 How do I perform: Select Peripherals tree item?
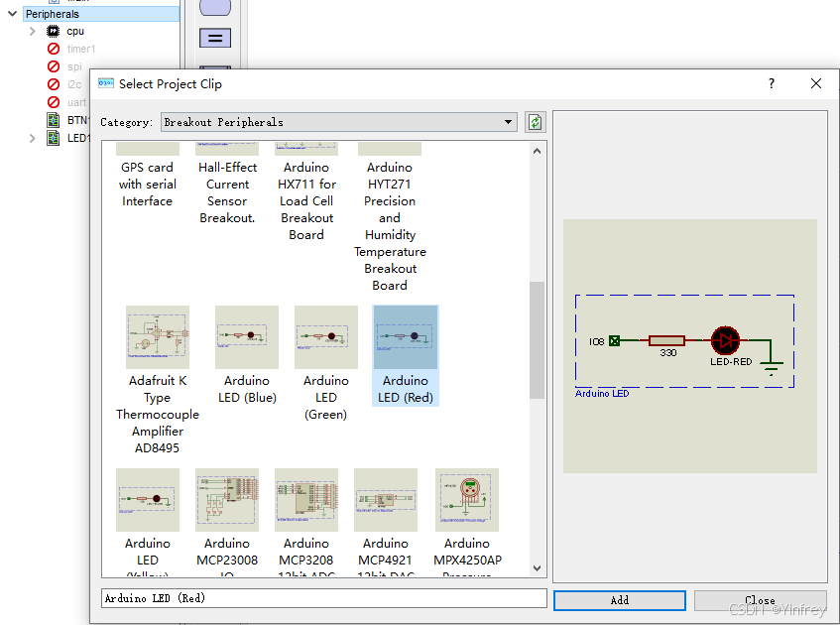101,14
